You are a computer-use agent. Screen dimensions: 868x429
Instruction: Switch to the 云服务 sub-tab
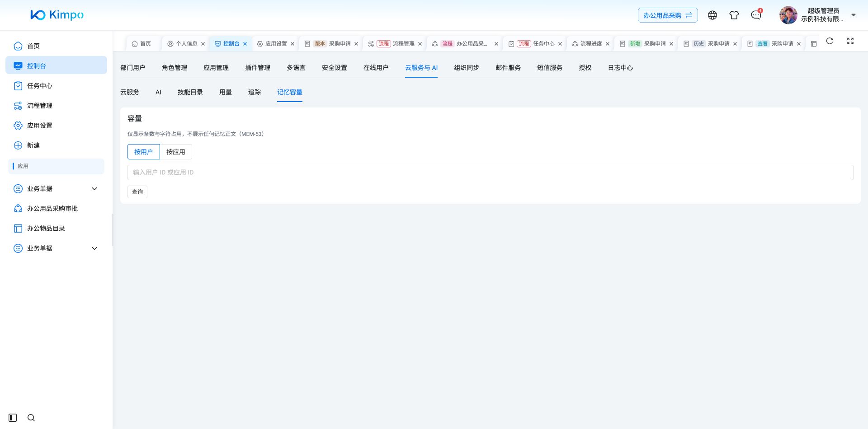point(130,92)
